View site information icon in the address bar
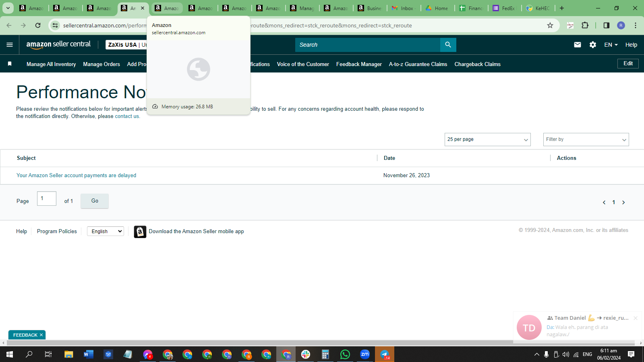This screenshot has height=362, width=644. [x=56, y=25]
